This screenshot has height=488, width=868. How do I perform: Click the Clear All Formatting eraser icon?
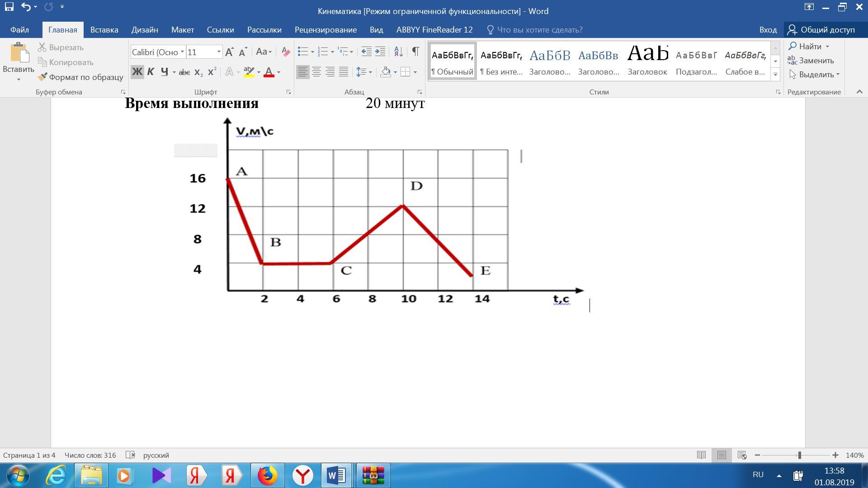285,52
